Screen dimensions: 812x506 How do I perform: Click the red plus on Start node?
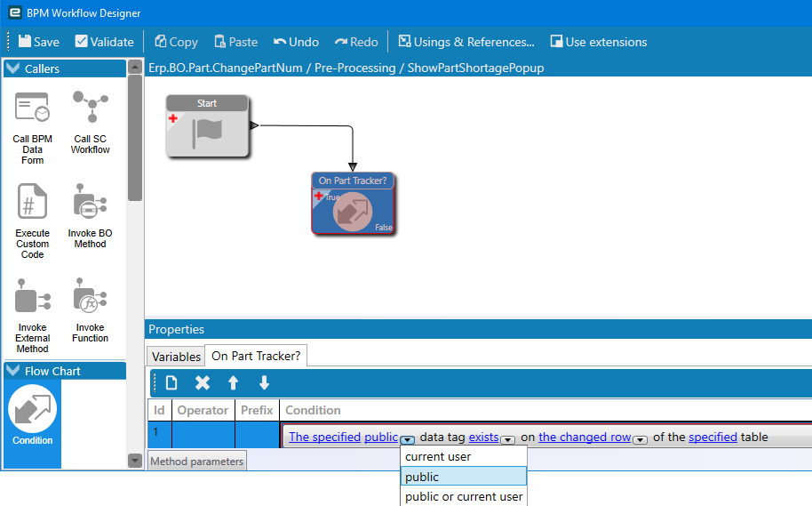point(173,118)
